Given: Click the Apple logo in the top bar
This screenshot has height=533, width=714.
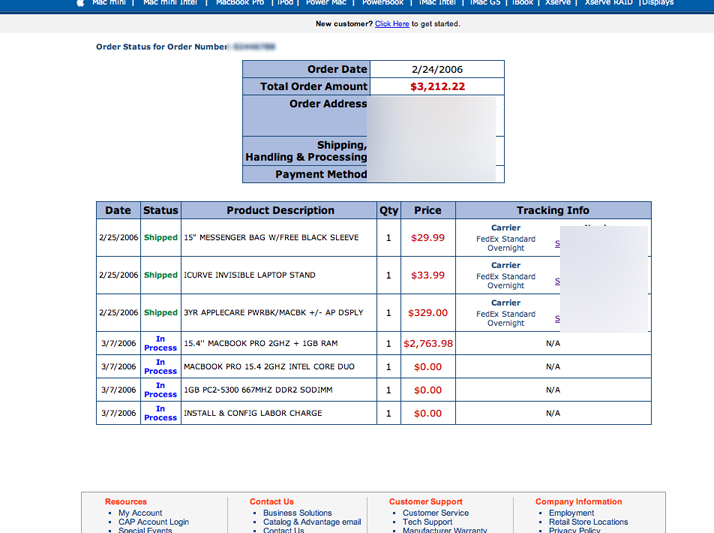Looking at the screenshot, I should click(81, 3).
